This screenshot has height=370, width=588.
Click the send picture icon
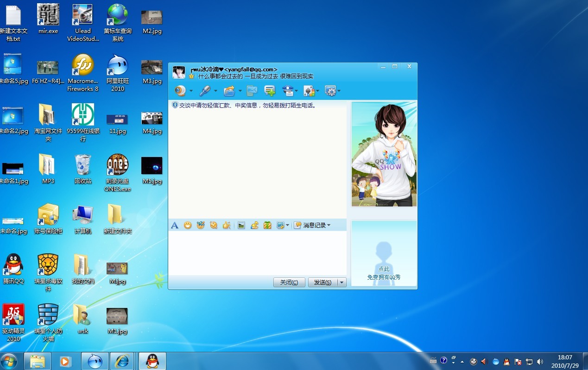pos(241,226)
